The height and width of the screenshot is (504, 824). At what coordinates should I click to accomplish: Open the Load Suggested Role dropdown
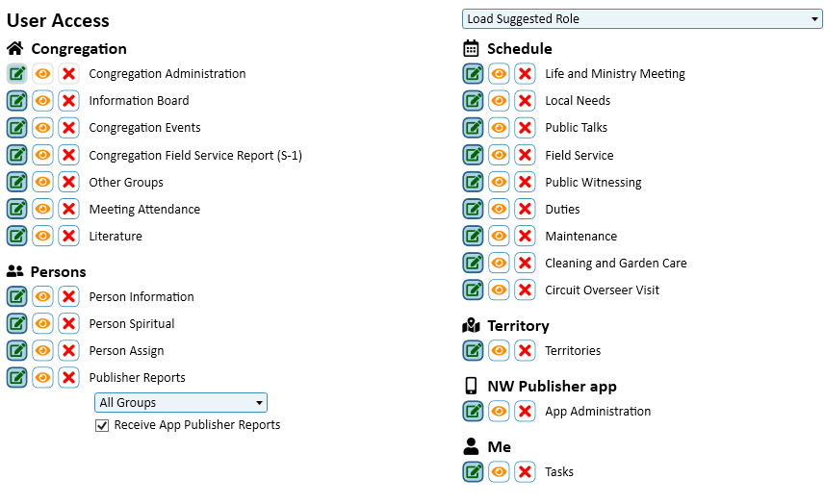click(642, 19)
